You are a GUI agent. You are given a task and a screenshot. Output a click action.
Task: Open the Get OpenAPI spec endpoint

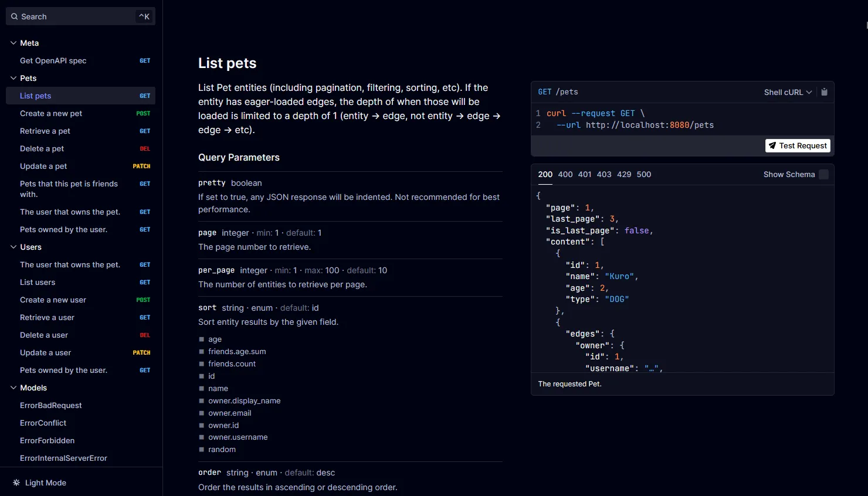(x=53, y=60)
